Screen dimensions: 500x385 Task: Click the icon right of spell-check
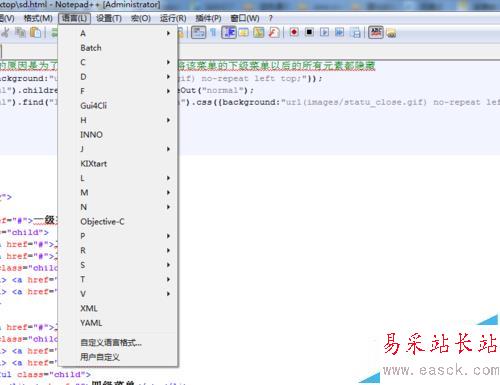point(391,33)
